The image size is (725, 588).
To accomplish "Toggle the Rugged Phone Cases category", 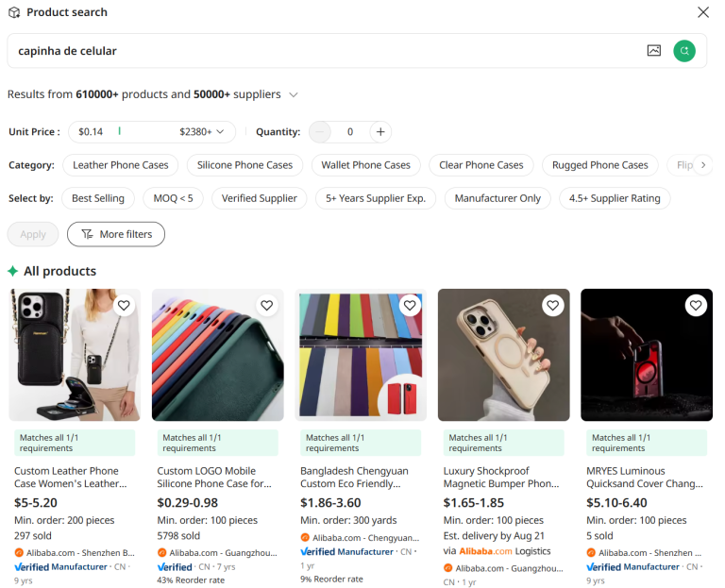I will coord(600,165).
